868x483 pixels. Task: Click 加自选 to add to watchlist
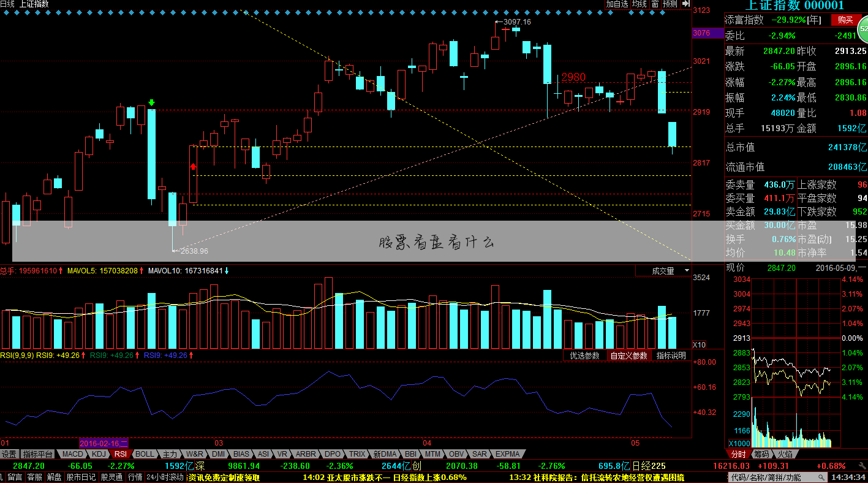(x=617, y=4)
